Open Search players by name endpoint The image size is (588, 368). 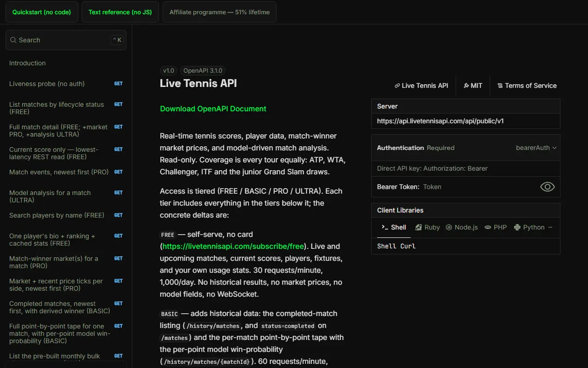(x=66, y=215)
